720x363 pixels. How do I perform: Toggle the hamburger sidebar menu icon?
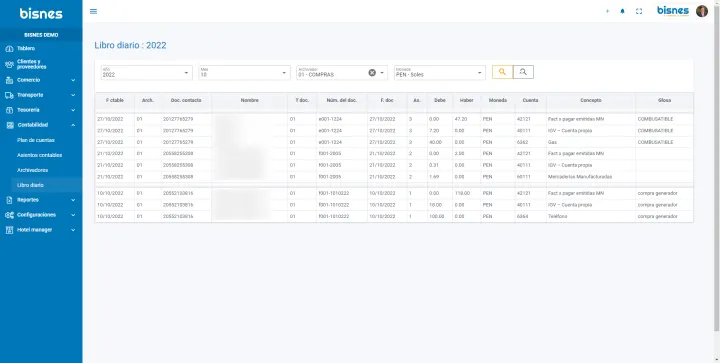[93, 11]
